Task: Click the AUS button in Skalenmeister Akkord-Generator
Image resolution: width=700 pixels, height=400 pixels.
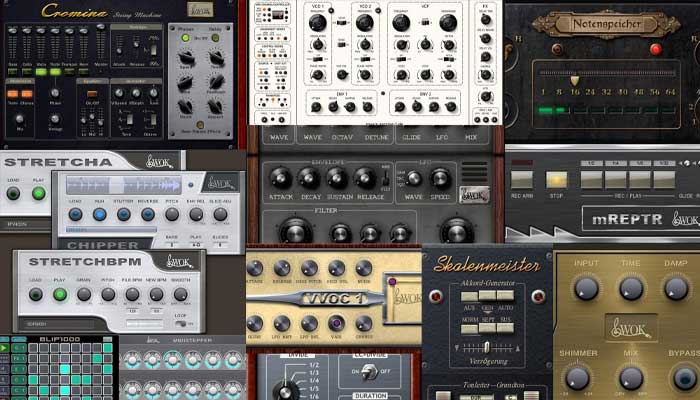Action: click(469, 296)
